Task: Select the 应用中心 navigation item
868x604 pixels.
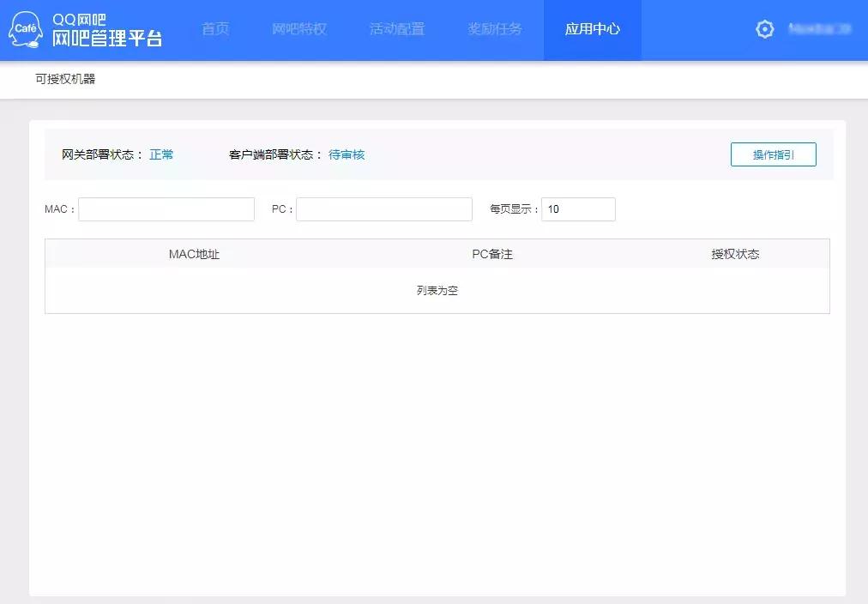Action: pyautogui.click(x=592, y=28)
